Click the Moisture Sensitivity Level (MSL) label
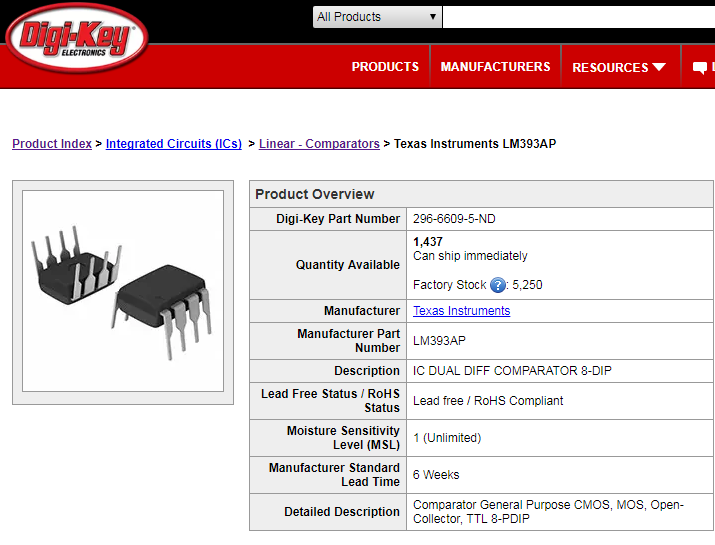This screenshot has height=545, width=715. [x=343, y=438]
